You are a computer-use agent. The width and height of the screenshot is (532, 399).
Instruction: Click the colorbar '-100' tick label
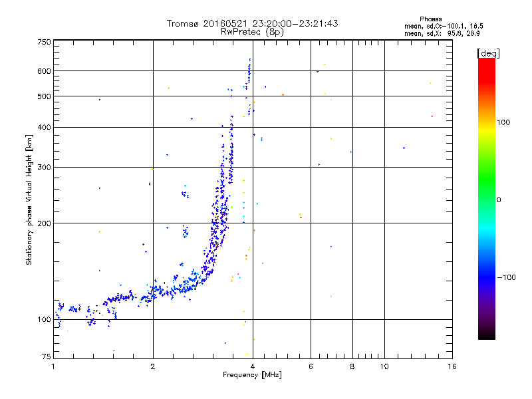coord(507,277)
